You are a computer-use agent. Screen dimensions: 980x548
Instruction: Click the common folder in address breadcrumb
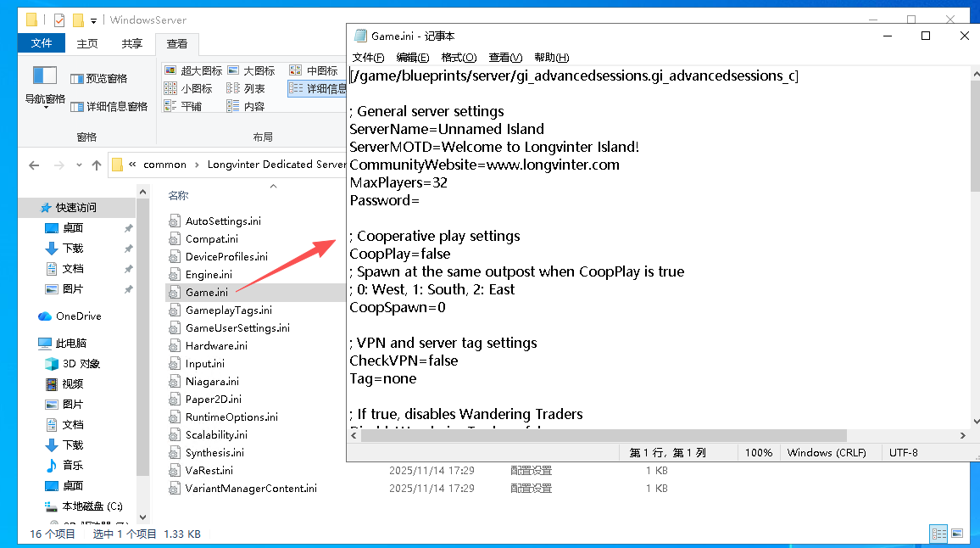click(x=164, y=165)
